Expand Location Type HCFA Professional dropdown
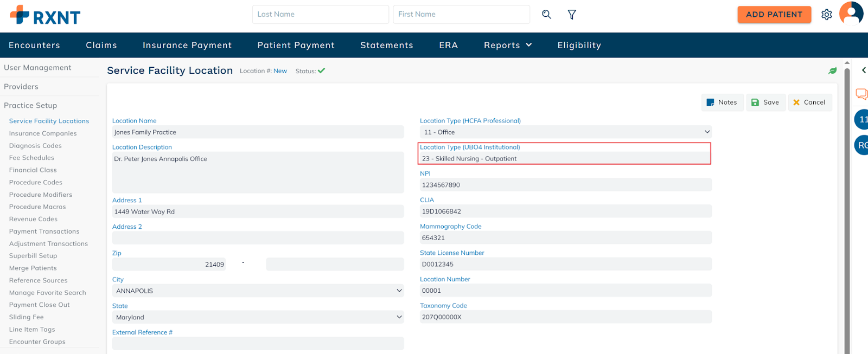The image size is (868, 354). coord(565,132)
